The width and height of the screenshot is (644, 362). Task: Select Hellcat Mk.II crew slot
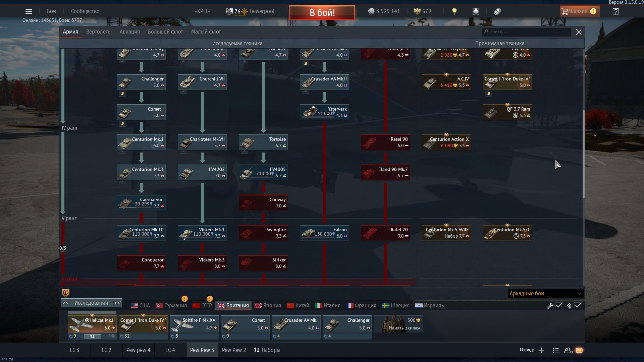click(92, 324)
